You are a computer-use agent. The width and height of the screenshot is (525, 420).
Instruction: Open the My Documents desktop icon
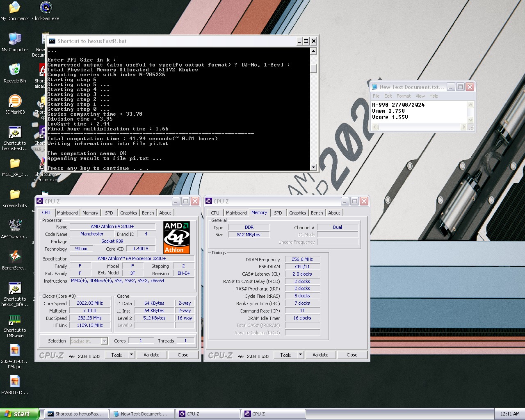pos(15,11)
